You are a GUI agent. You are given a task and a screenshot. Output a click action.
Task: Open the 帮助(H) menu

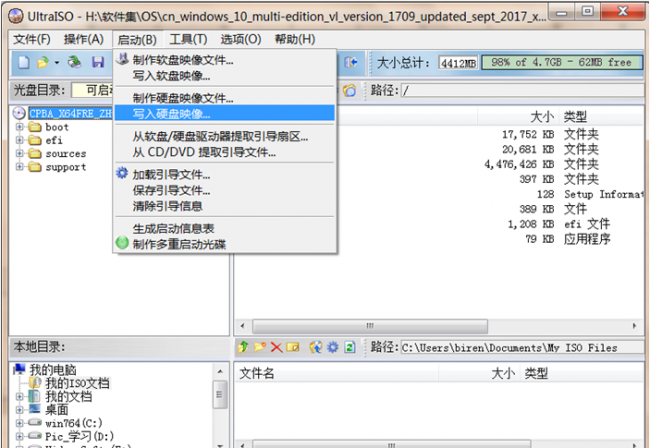tap(295, 39)
